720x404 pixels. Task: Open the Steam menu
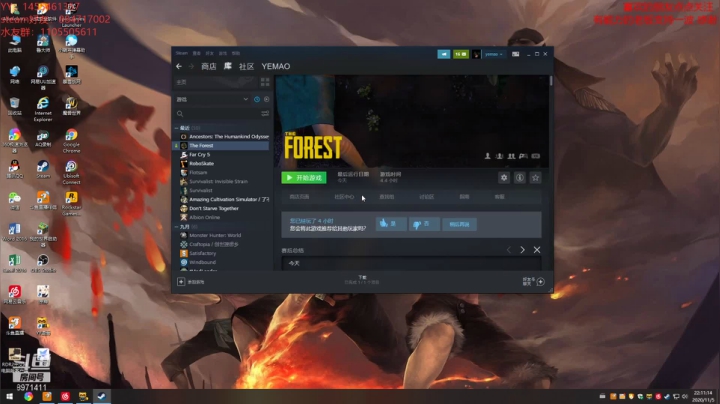(x=181, y=53)
